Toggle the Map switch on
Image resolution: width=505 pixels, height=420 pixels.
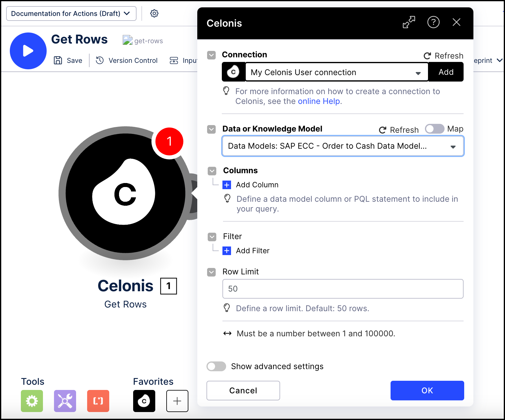[x=435, y=129]
